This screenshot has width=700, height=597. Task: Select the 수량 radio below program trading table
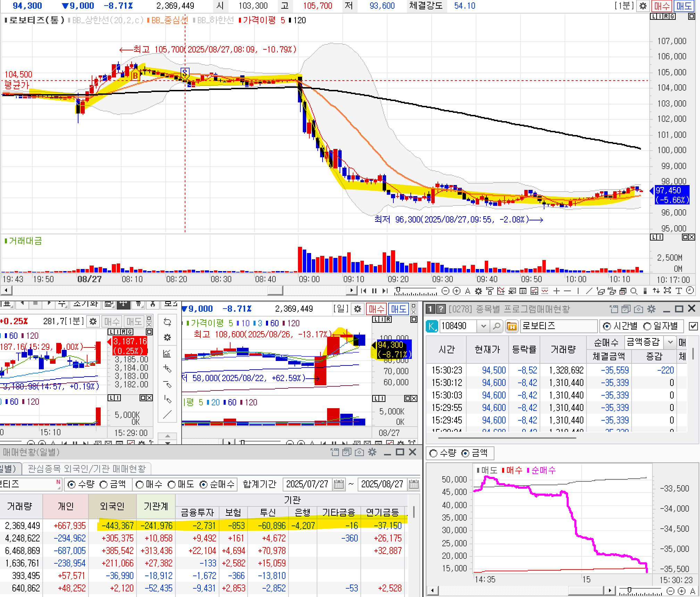tap(433, 453)
